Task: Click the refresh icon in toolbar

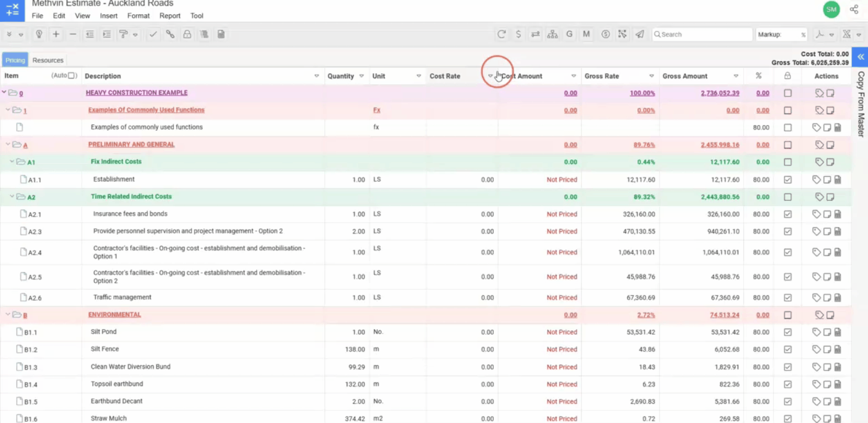Action: pos(501,34)
